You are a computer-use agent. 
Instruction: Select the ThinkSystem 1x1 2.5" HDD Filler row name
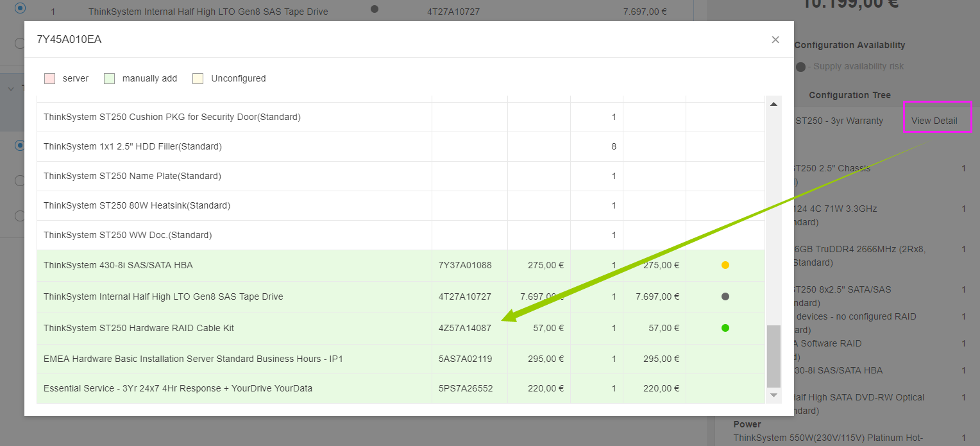pos(133,146)
